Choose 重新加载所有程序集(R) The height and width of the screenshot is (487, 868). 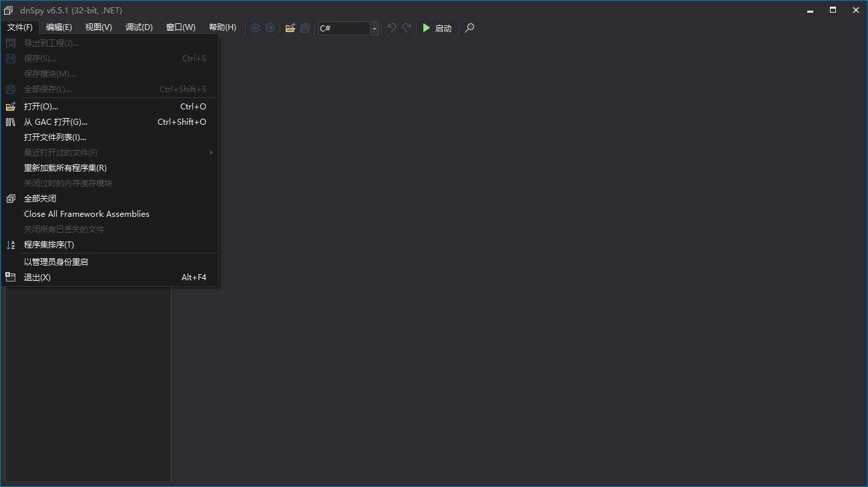pyautogui.click(x=111, y=168)
